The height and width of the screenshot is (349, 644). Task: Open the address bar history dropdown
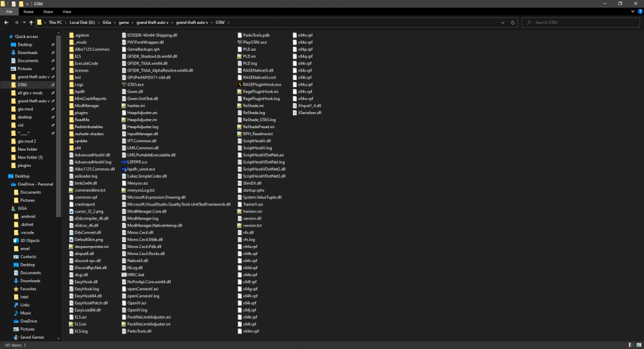[503, 23]
